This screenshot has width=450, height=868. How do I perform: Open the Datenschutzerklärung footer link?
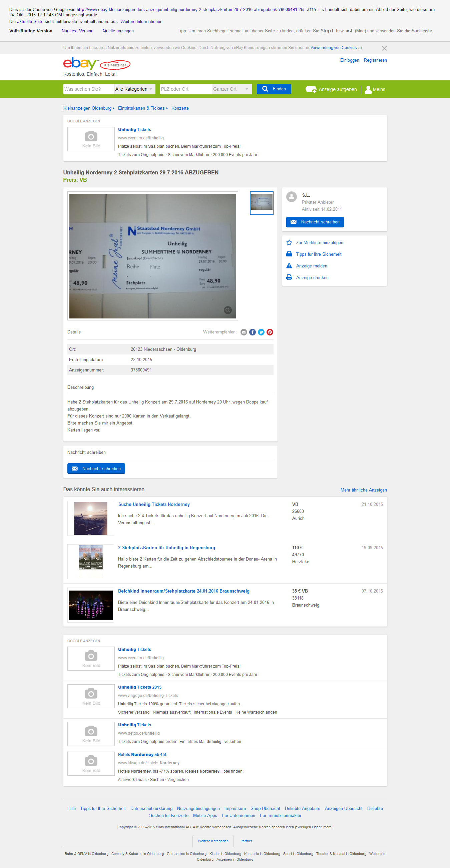[x=151, y=808]
